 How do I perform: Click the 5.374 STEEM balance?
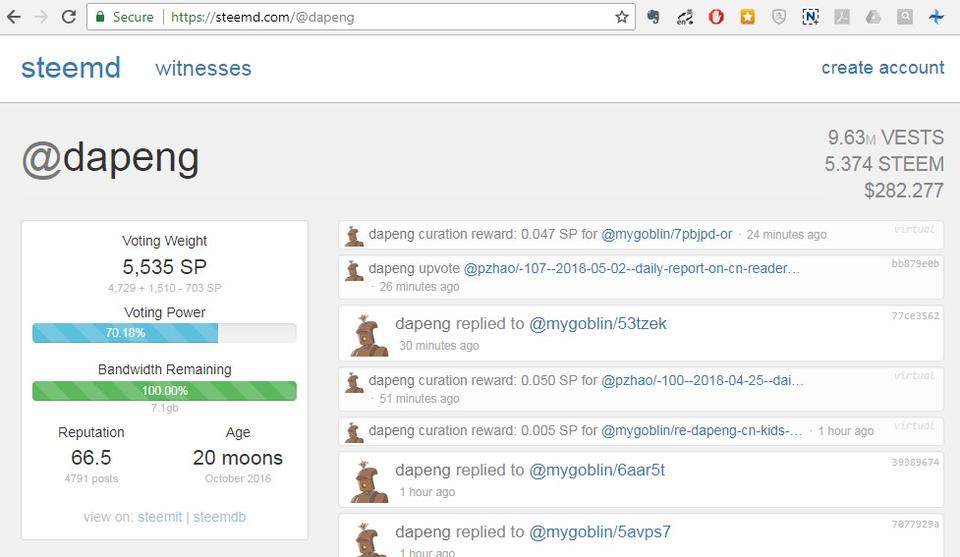click(884, 164)
